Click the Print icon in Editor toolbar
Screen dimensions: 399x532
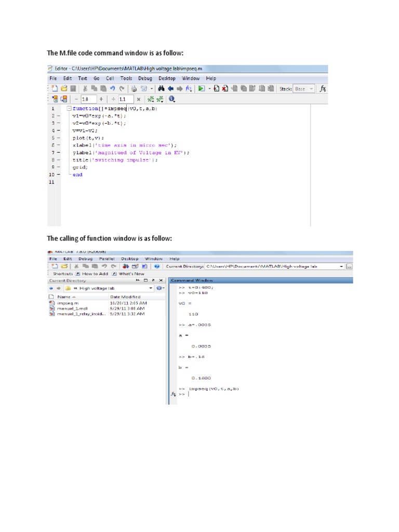point(134,89)
